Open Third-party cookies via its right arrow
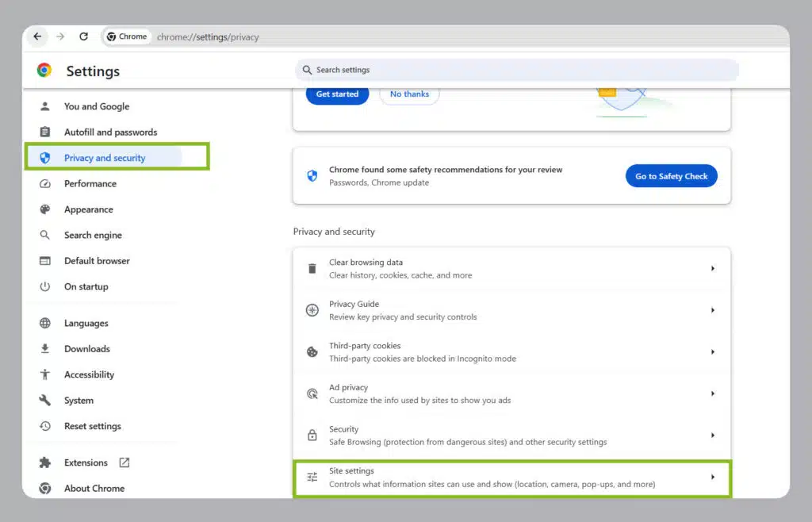This screenshot has height=522, width=812. tap(713, 351)
